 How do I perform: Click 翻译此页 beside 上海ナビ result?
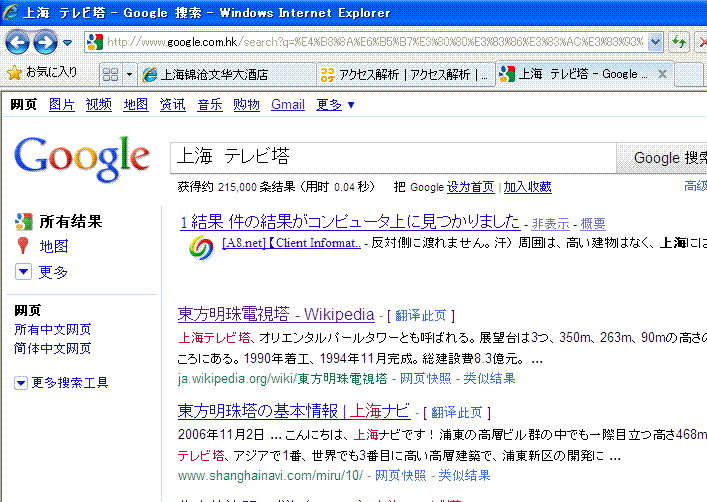(x=457, y=412)
